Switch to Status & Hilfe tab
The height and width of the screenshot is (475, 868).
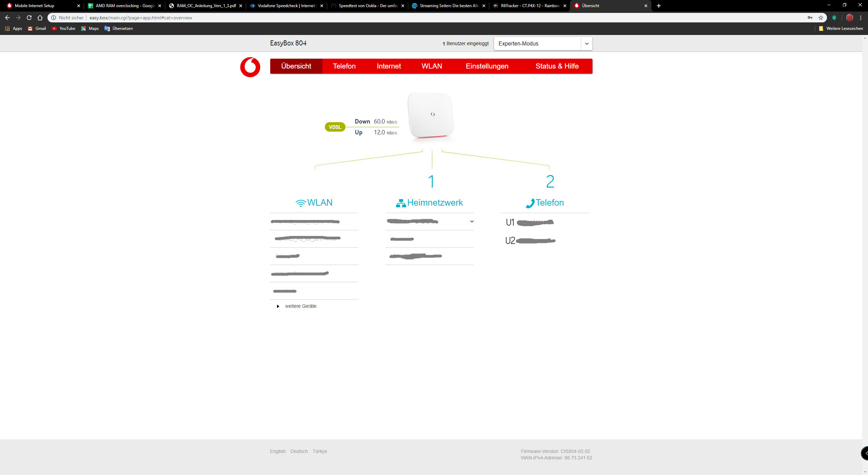point(557,66)
